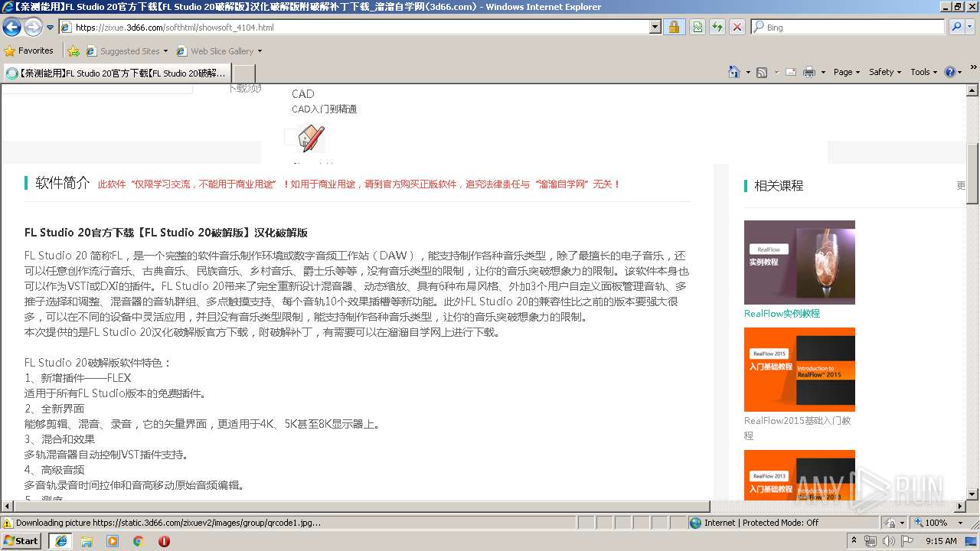This screenshot has height=551, width=980.
Task: Open the RealFlow实例教程 thumbnail
Action: [x=799, y=262]
